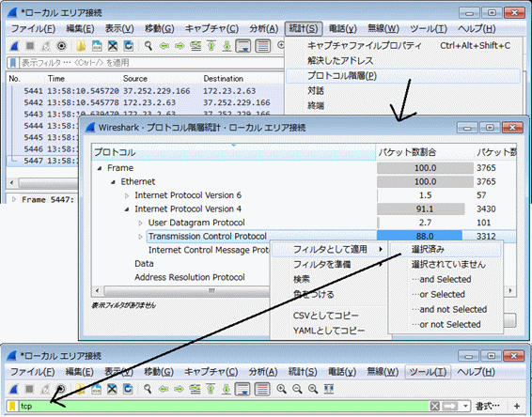Click the zoom in icon in the tcp-filter window

coord(281,389)
